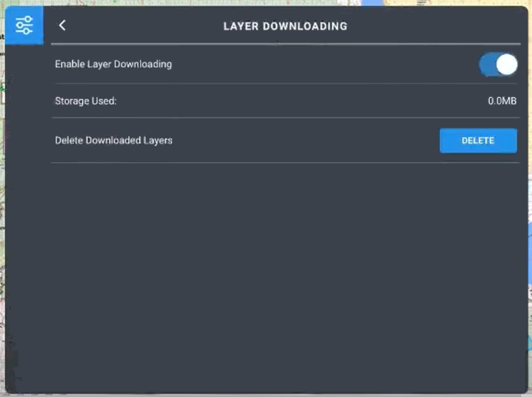This screenshot has height=397, width=532.
Task: Select the 0.0MB storage value
Action: pyautogui.click(x=502, y=101)
